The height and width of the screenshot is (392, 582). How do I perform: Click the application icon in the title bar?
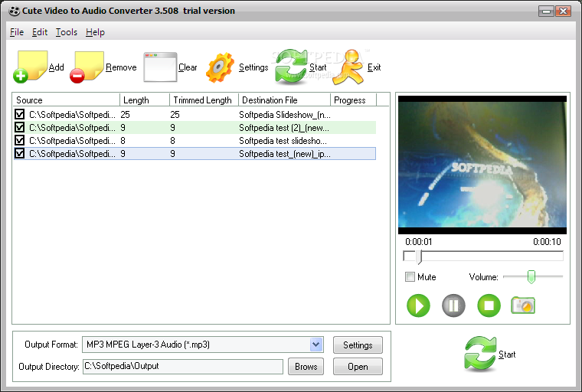[14, 11]
